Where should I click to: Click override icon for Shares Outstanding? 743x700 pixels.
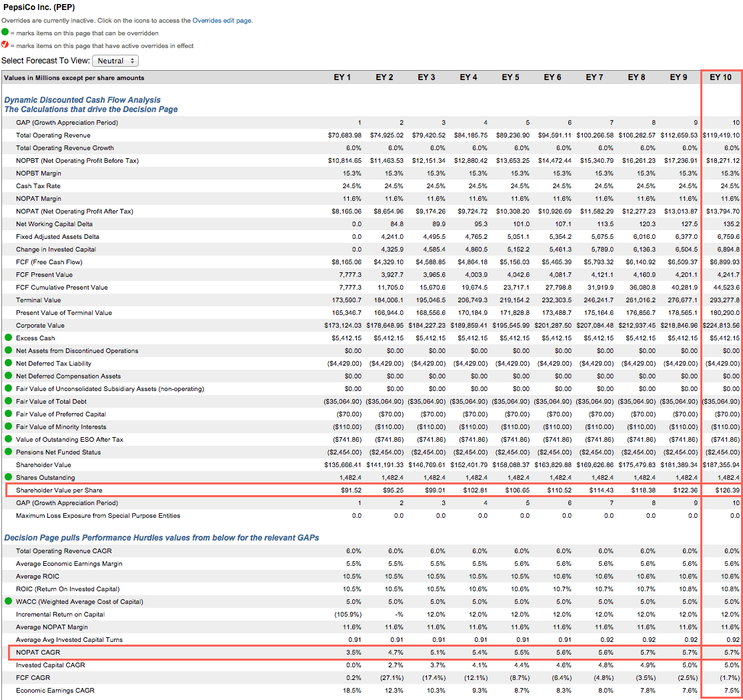(x=8, y=476)
